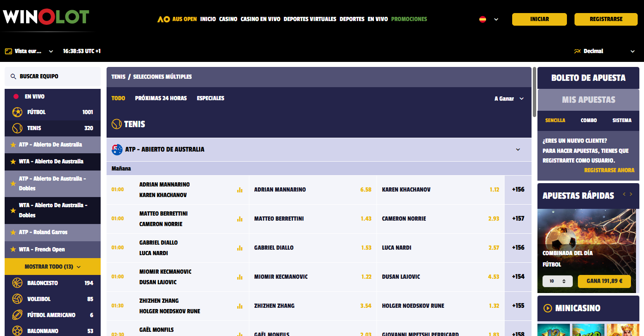Click the American football icon in sidebar
The height and width of the screenshot is (336, 644).
click(17, 315)
